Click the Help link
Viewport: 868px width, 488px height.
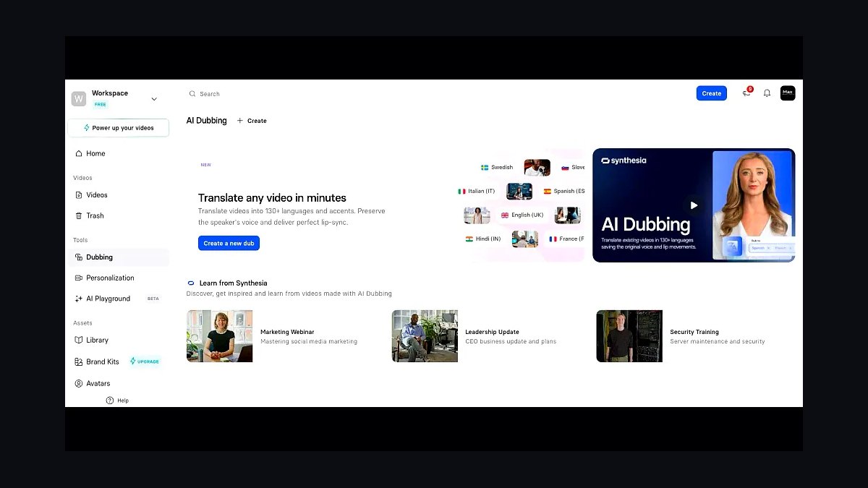[117, 401]
